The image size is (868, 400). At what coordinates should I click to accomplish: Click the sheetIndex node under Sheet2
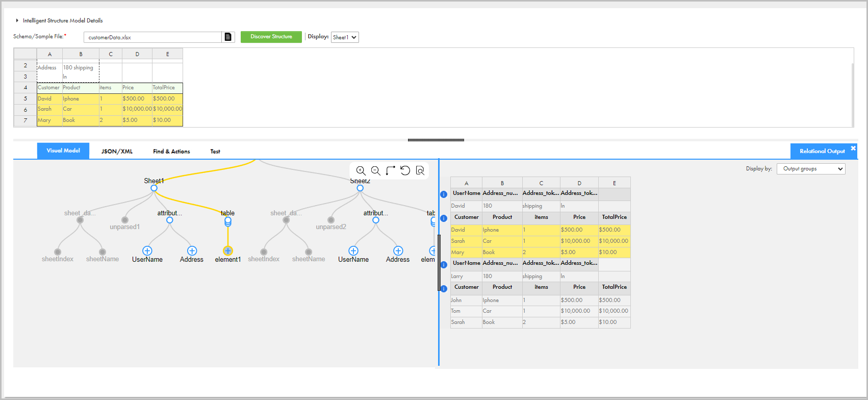[264, 252]
